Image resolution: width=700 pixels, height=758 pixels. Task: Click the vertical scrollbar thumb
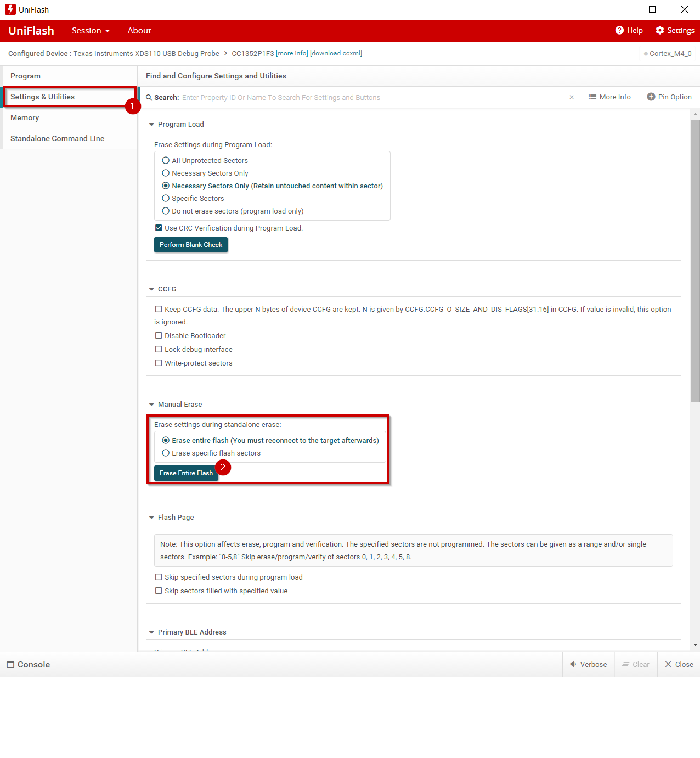click(x=695, y=261)
